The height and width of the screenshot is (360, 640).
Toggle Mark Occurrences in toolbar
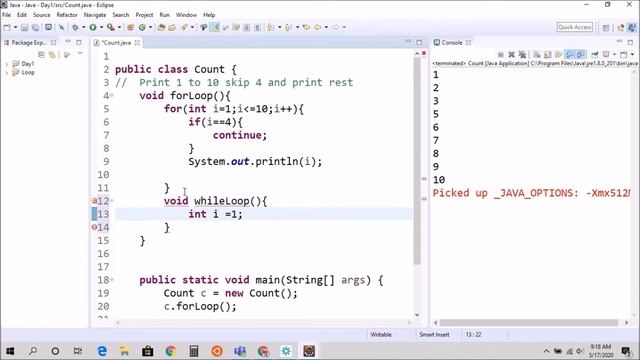tap(215, 27)
